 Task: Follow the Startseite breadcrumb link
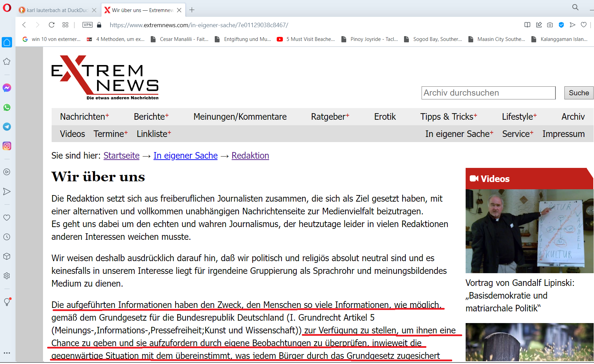[121, 156]
